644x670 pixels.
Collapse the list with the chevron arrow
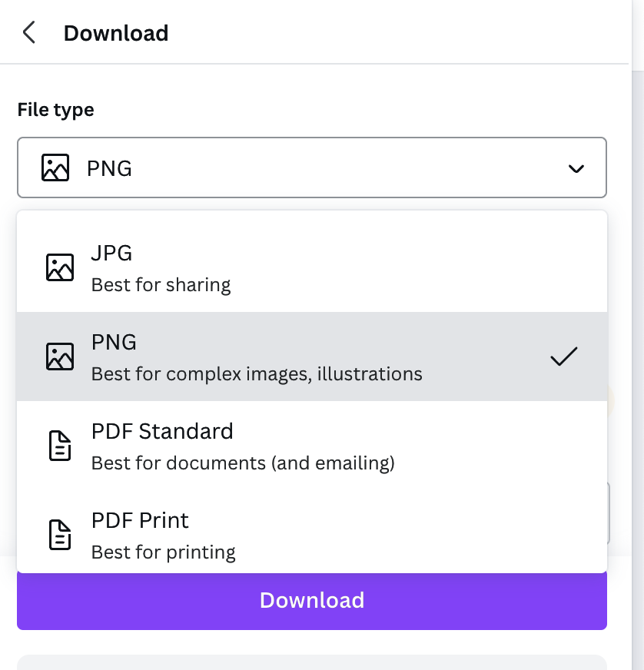tap(576, 169)
